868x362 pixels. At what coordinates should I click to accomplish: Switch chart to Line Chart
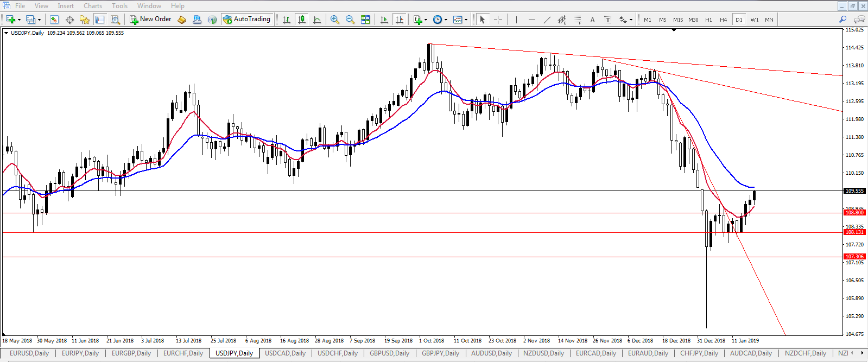coord(317,20)
